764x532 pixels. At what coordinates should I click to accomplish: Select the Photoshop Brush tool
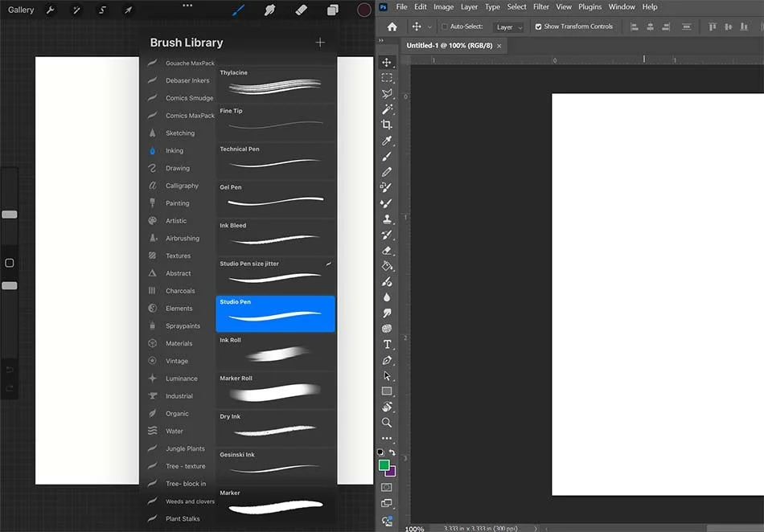[x=387, y=156]
